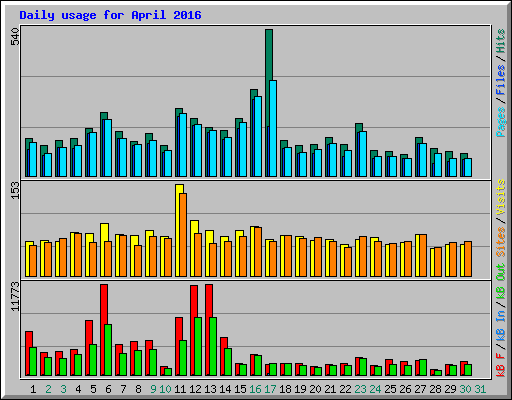Click the red kB F bar for day 13
512x400 pixels.
click(209, 301)
